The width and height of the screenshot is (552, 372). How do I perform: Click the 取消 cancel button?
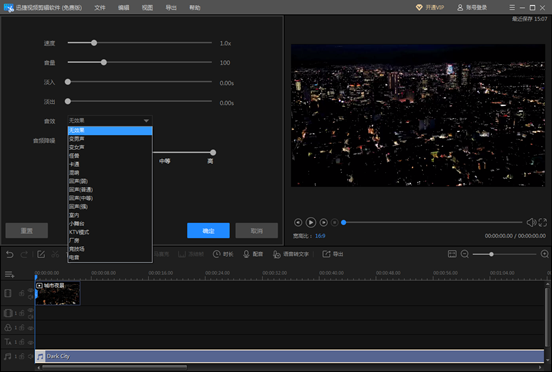(257, 231)
